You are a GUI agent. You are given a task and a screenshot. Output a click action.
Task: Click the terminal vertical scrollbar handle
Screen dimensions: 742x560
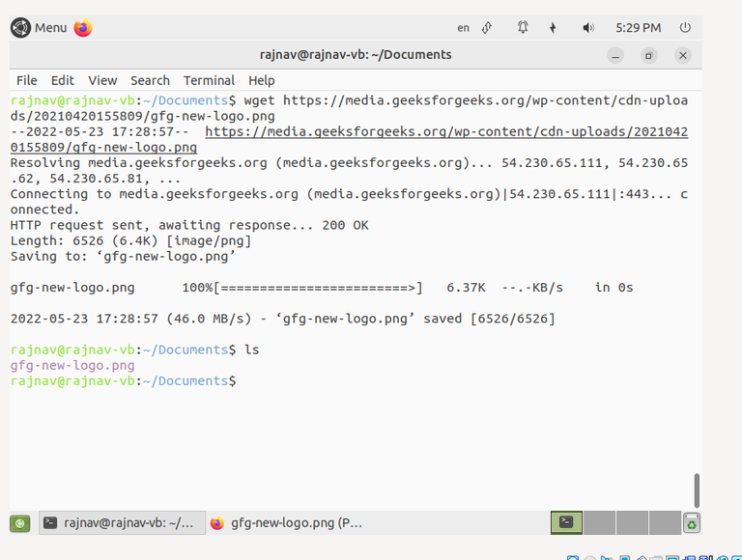697,490
